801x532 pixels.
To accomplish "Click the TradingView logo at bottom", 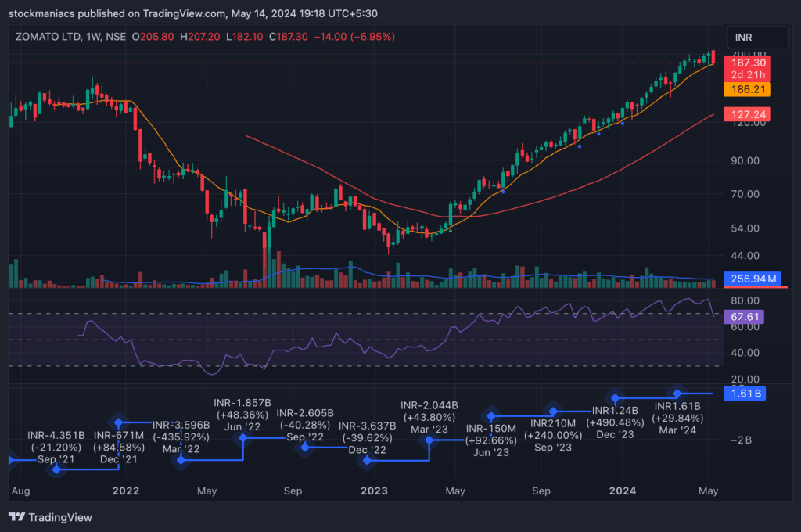I will 50,517.
